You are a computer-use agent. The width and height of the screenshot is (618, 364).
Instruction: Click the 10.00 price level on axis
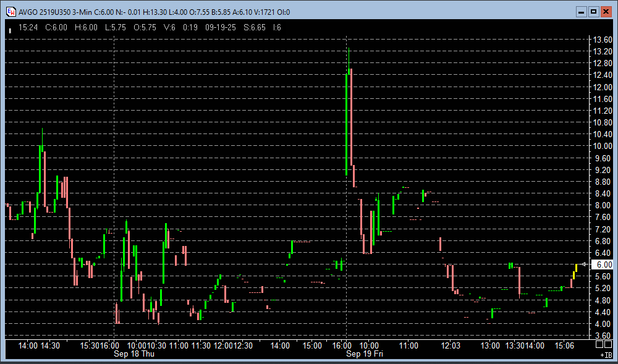click(603, 146)
